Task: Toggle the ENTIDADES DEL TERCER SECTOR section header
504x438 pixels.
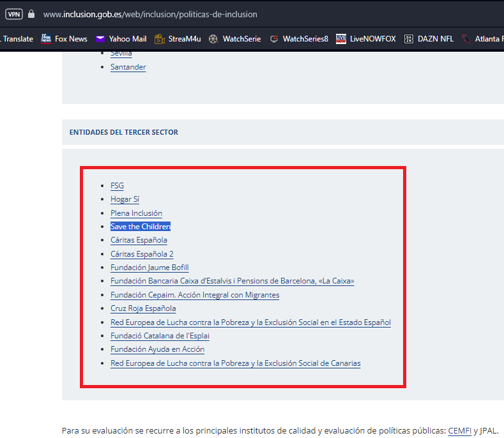Action: 283,132
